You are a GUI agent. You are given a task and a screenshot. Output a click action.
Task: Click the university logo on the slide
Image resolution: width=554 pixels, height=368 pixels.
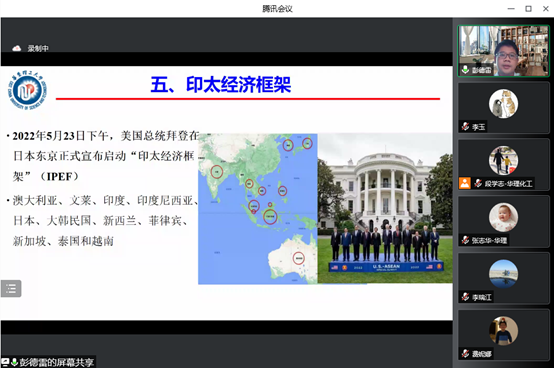(x=27, y=90)
